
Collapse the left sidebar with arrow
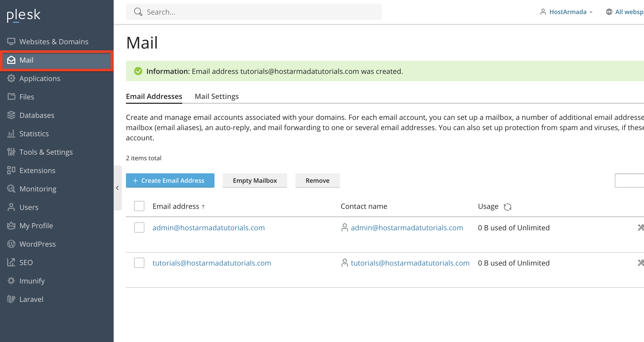[117, 188]
